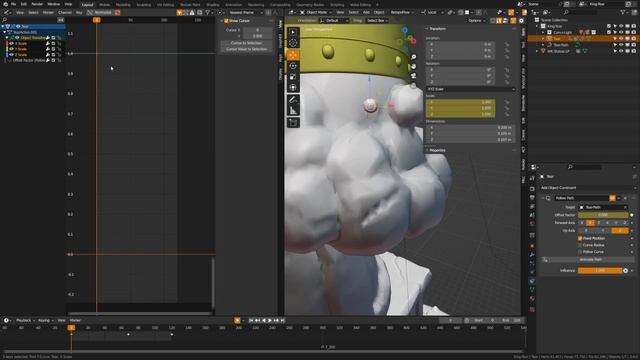Open the Render menu

point(37,4)
